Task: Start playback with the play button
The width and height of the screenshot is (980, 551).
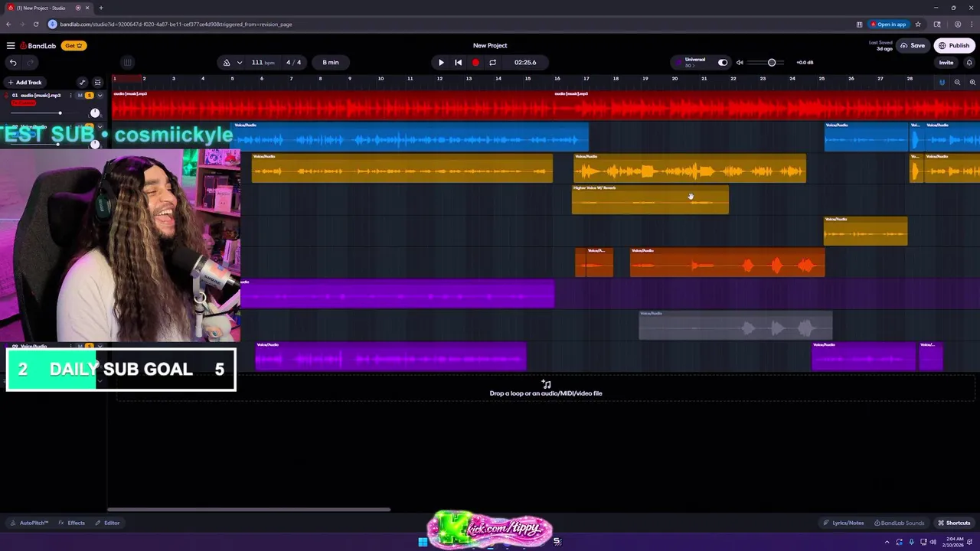Action: click(441, 63)
